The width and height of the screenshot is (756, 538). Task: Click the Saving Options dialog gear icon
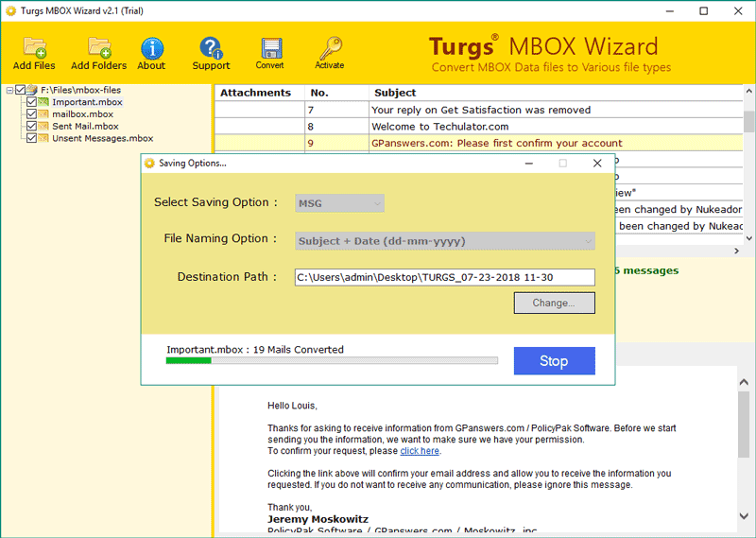150,163
